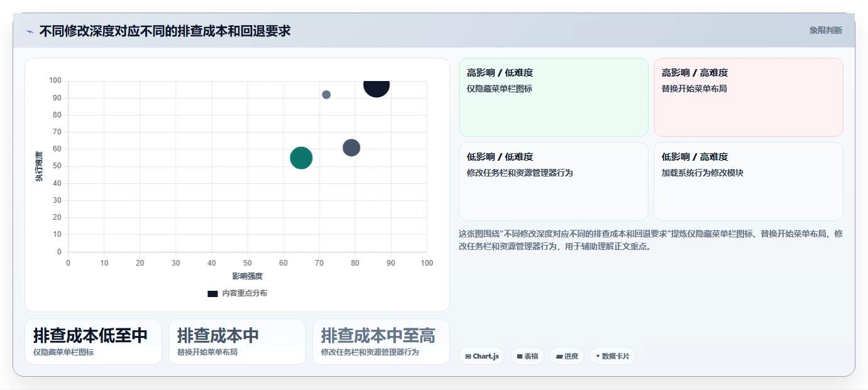Click the dark legend color box

pyautogui.click(x=212, y=293)
